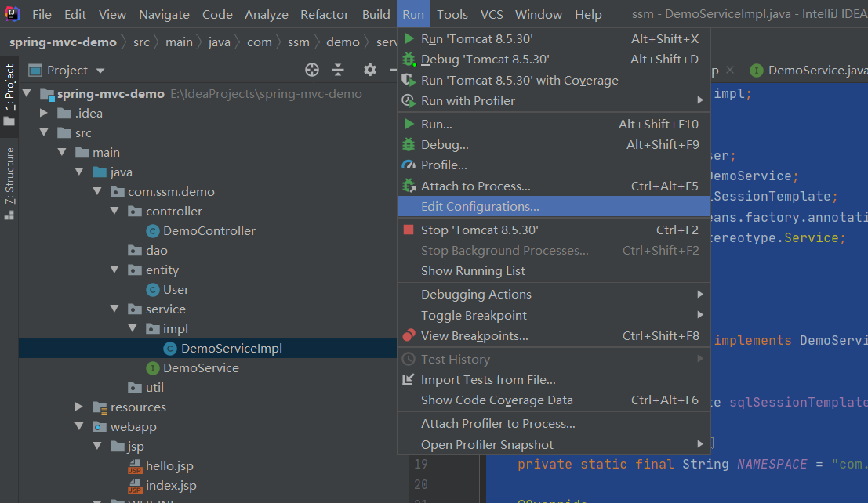This screenshot has width=868, height=503.
Task: Click the Z: Structure side tab
Action: [9, 183]
